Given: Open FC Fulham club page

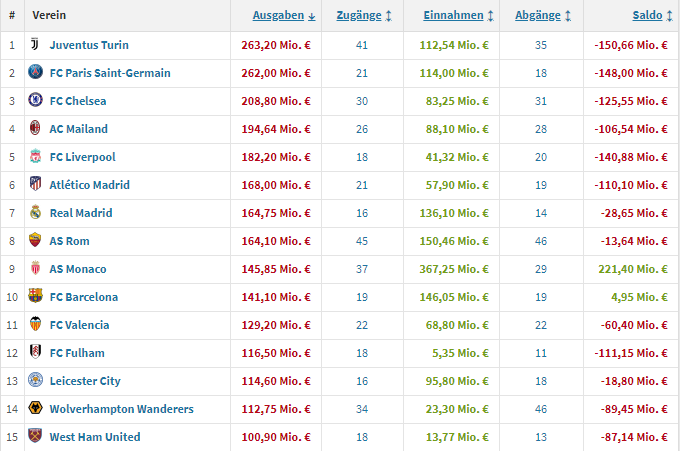Looking at the screenshot, I should [77, 353].
